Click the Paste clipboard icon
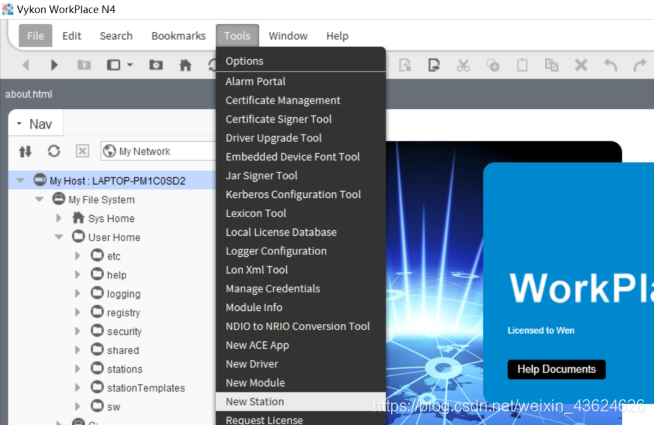Image resolution: width=655 pixels, height=425 pixels. coord(522,65)
